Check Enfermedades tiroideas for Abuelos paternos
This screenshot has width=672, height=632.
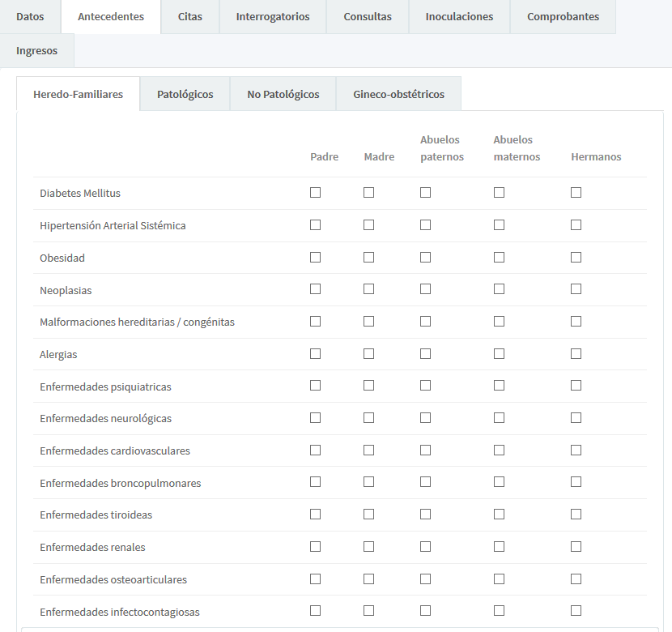(x=425, y=514)
